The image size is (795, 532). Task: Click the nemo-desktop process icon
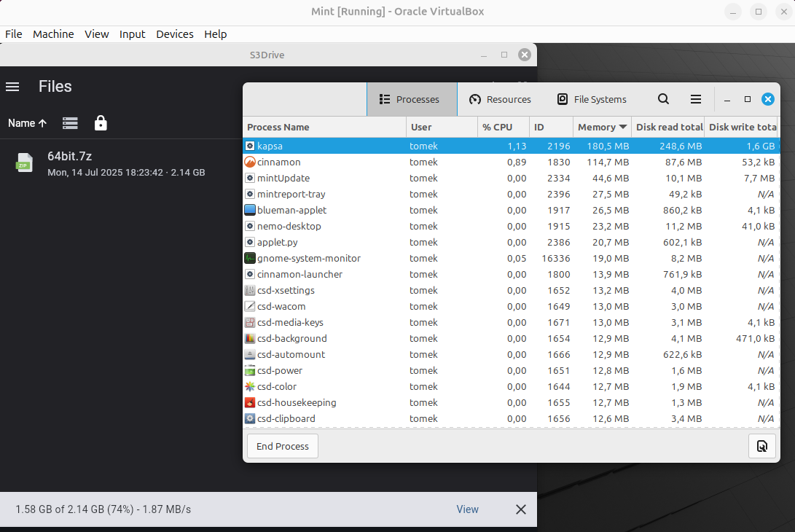250,226
